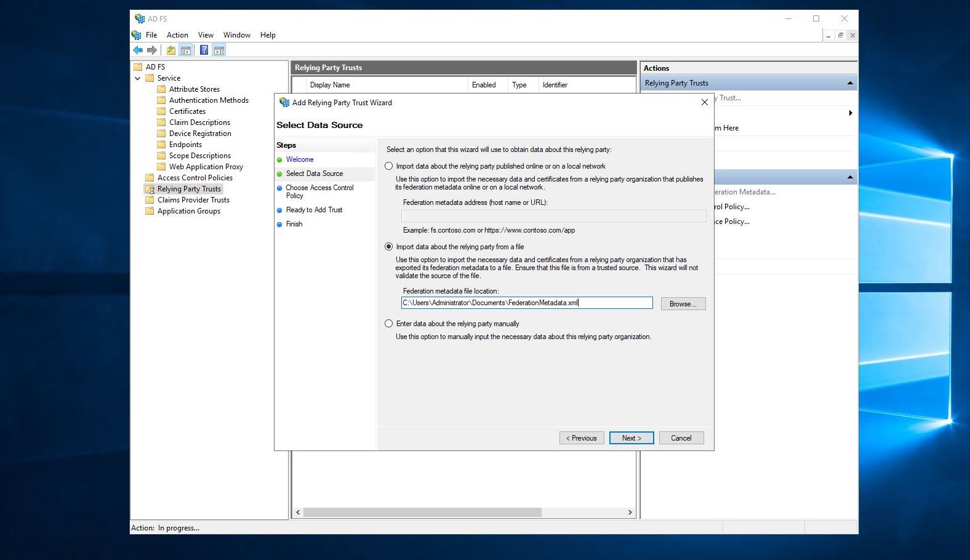Click the Next > button
The width and height of the screenshot is (970, 560).
631,438
